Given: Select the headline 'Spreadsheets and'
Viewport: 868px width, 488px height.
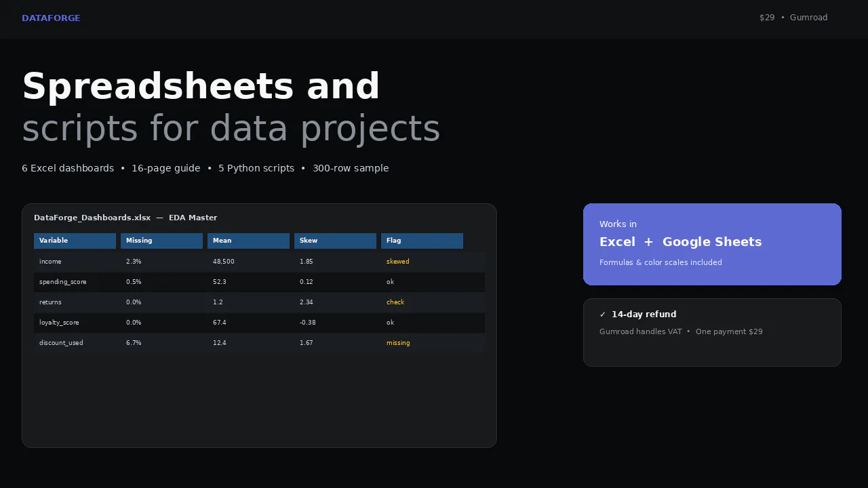Looking at the screenshot, I should tap(201, 87).
